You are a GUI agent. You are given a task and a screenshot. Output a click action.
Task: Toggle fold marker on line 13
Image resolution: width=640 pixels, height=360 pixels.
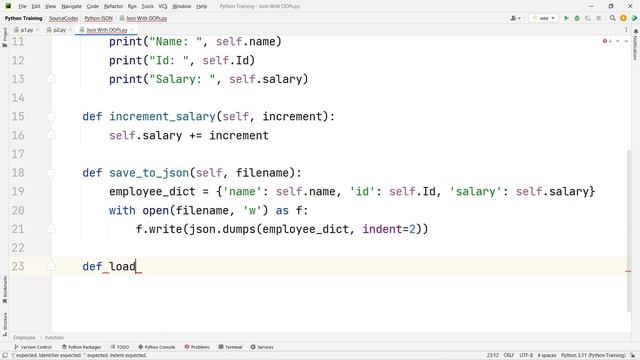click(51, 78)
